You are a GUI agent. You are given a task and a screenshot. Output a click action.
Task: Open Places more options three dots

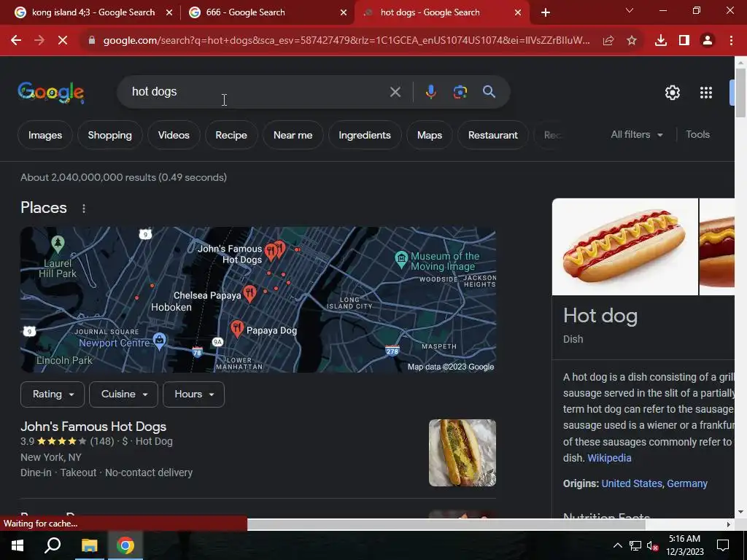tap(84, 208)
